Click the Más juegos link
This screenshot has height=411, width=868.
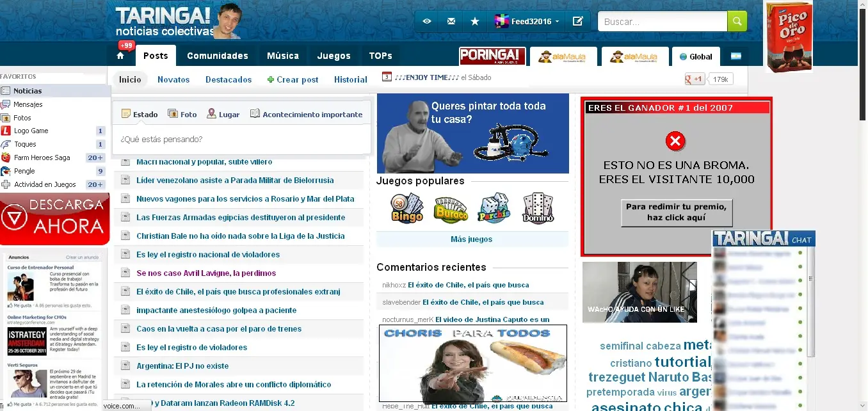coord(472,238)
